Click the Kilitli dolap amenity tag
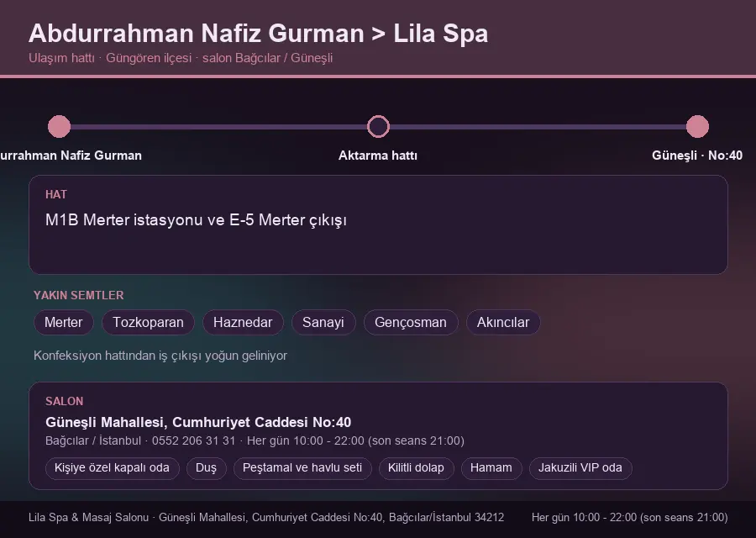The height and width of the screenshot is (538, 756). coord(416,468)
